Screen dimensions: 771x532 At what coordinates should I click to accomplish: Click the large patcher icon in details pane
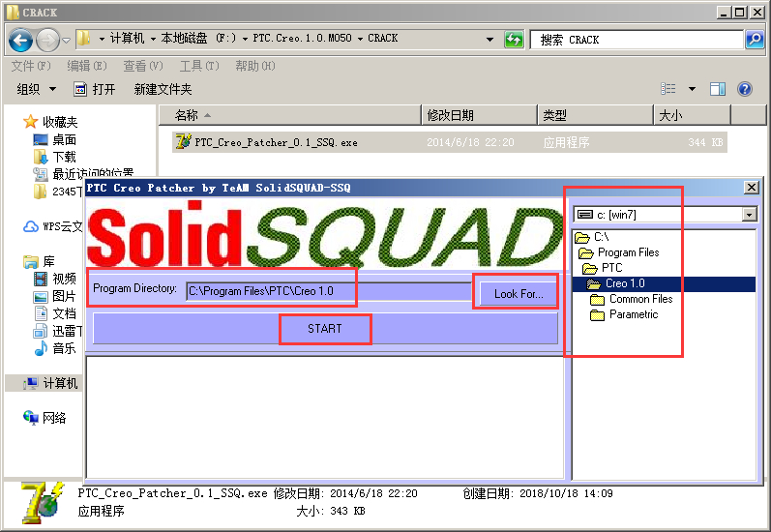[43, 503]
